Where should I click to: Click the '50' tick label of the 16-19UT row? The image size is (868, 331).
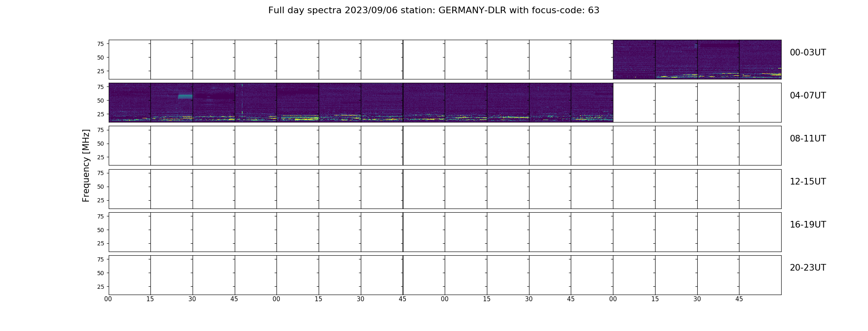(100, 230)
